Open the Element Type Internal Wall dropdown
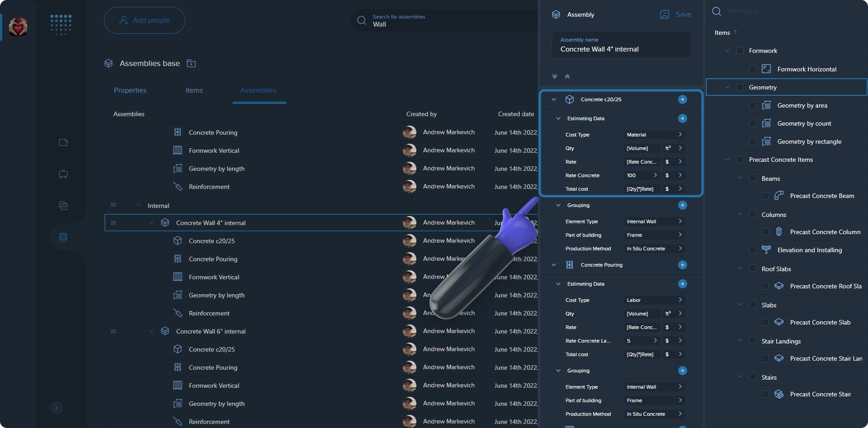 pos(654,221)
